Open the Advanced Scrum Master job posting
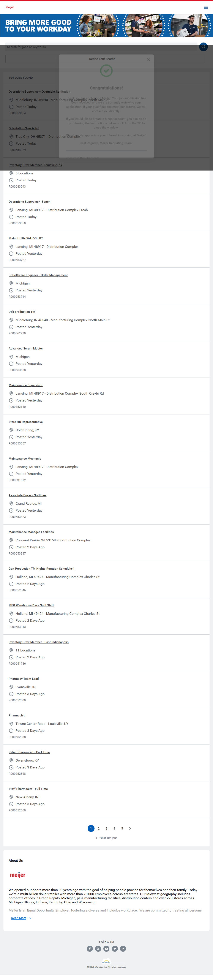Image resolution: width=213 pixels, height=980 pixels. 26,348
